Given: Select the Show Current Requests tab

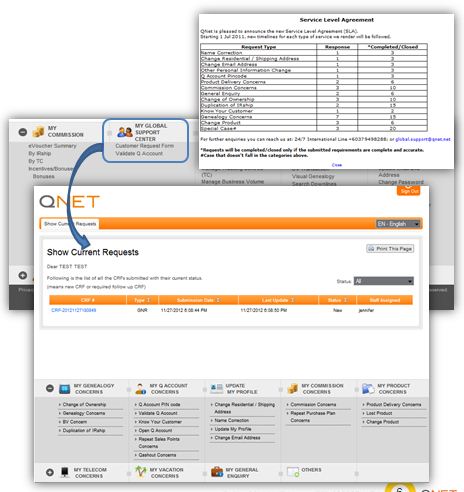Looking at the screenshot, I should (x=70, y=224).
